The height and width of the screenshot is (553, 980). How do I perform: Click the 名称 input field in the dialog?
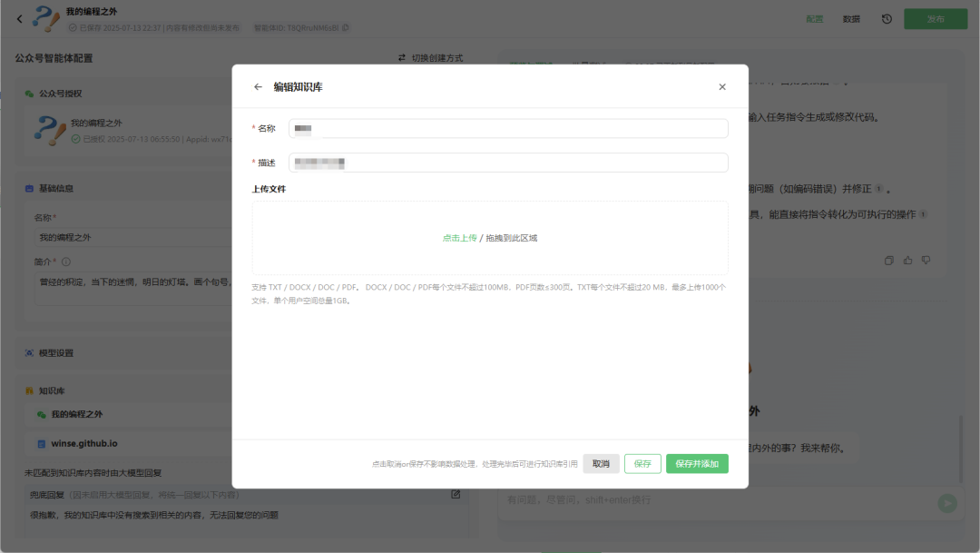coord(508,128)
